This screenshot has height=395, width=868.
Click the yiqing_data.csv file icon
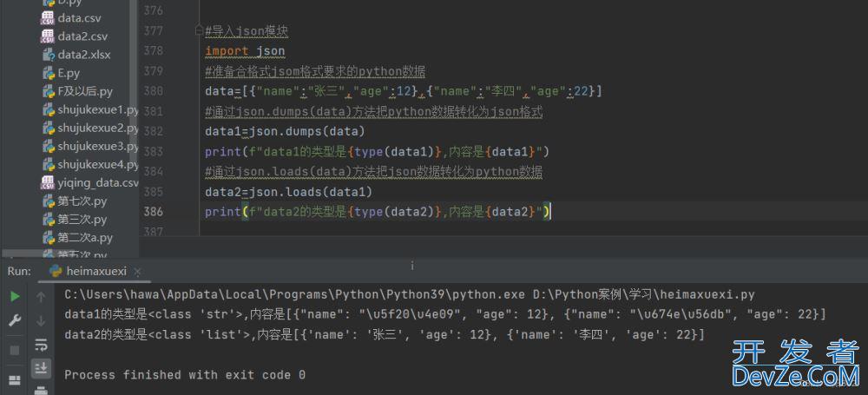pos(48,182)
